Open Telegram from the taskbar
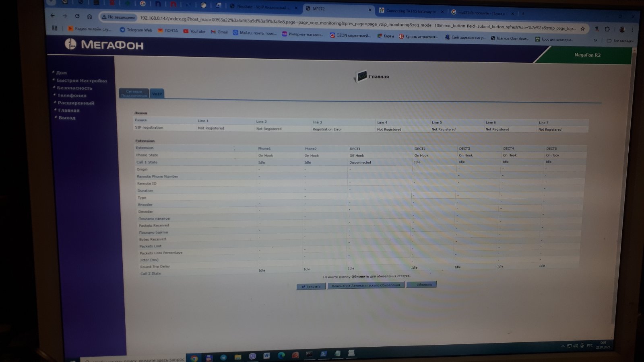This screenshot has height=362, width=644. (x=223, y=357)
